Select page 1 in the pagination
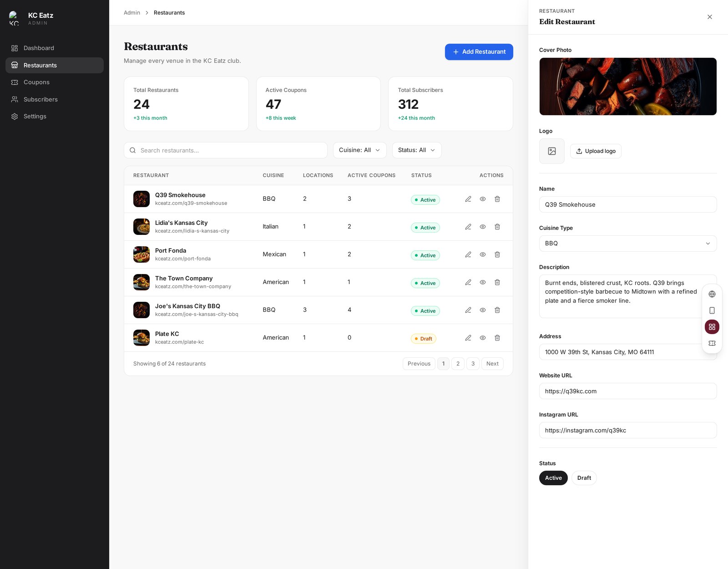This screenshot has height=569, width=728. point(444,364)
